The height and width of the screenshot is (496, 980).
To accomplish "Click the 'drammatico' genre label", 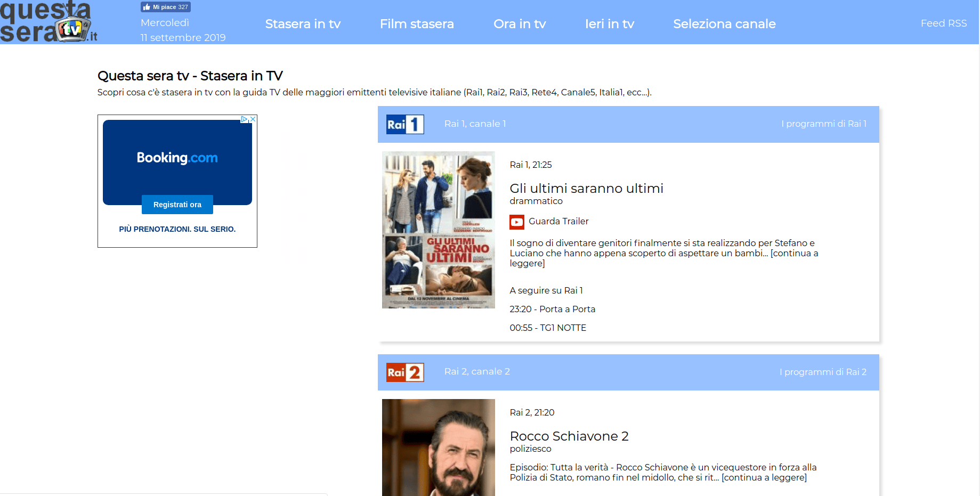I will pos(536,201).
